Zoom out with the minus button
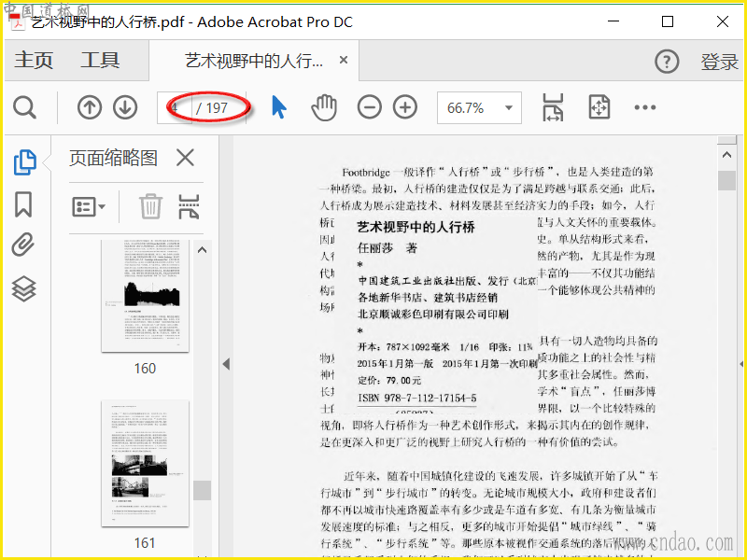The width and height of the screenshot is (747, 560). pos(370,107)
